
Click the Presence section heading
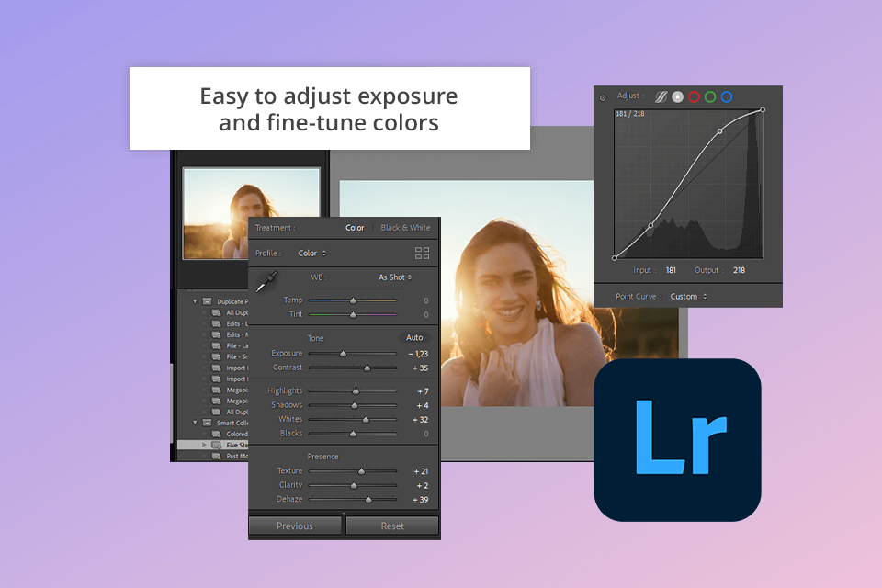point(322,457)
